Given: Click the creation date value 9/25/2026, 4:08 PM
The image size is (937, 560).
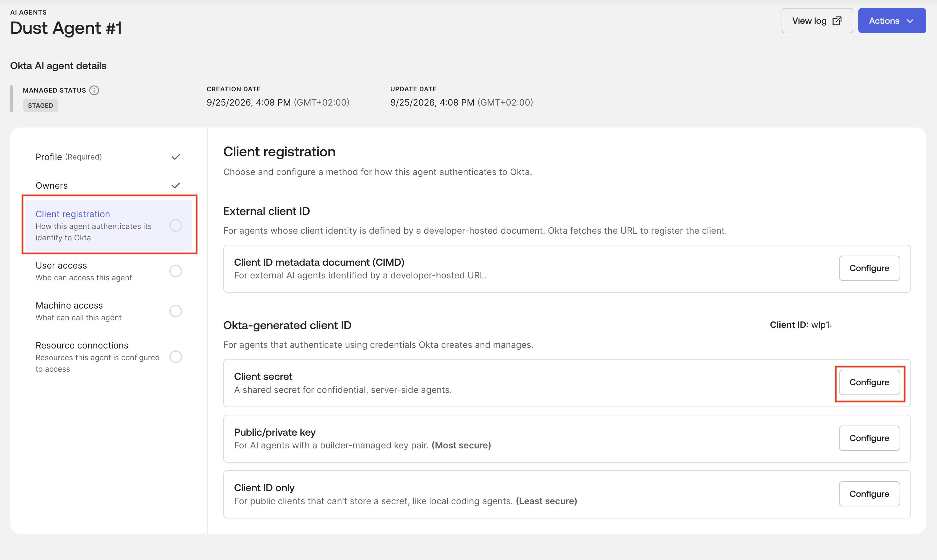Looking at the screenshot, I should (x=249, y=103).
